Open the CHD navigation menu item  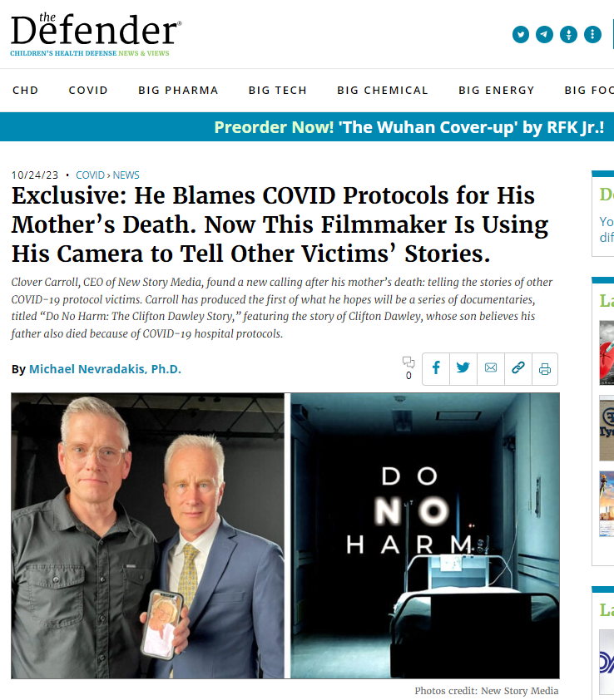[26, 90]
